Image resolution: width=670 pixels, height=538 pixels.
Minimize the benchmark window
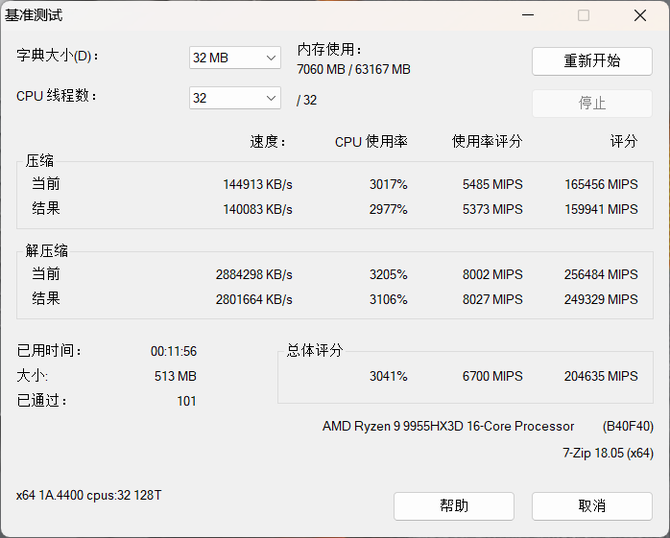tap(527, 16)
